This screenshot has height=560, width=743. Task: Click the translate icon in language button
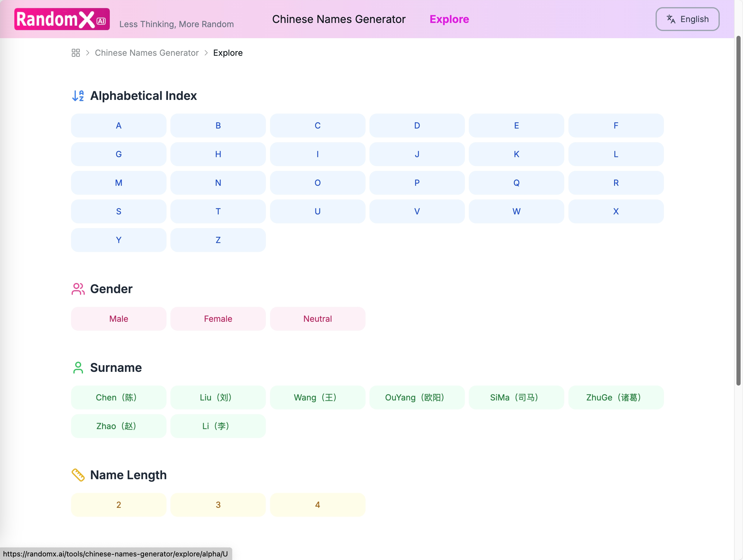(x=671, y=19)
